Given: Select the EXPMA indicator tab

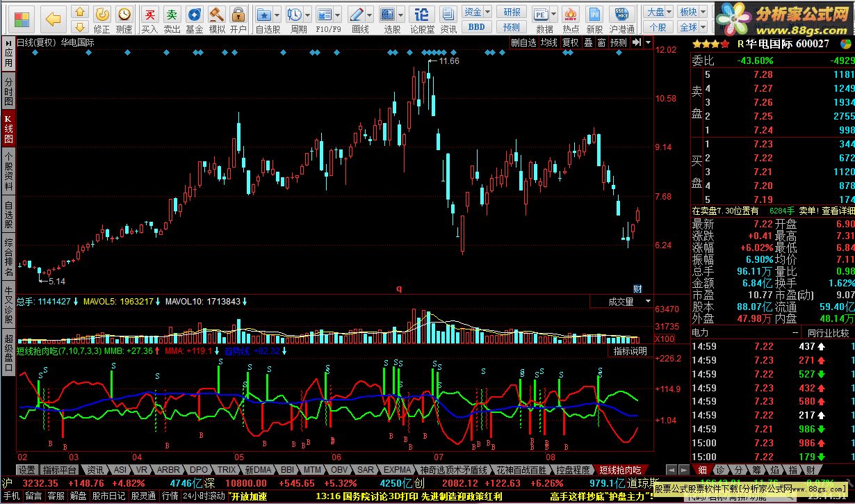Looking at the screenshot, I should coord(398,470).
